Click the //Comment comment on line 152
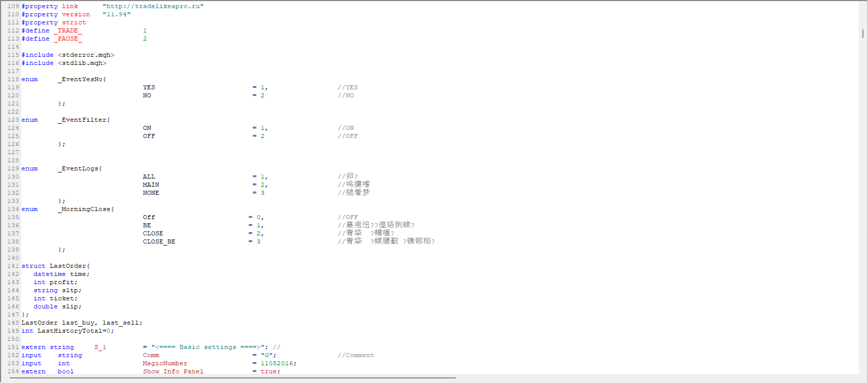Screen dimensions: 868x383 pyautogui.click(x=356, y=355)
